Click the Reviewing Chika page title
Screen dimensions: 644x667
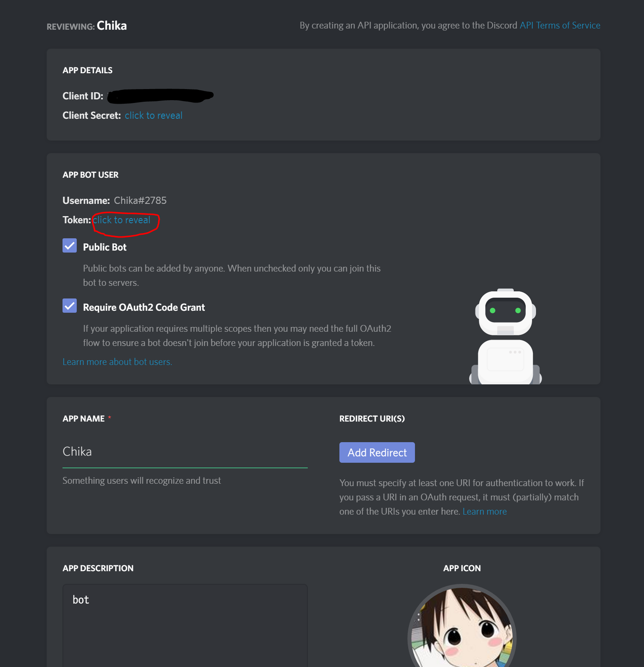pos(87,26)
